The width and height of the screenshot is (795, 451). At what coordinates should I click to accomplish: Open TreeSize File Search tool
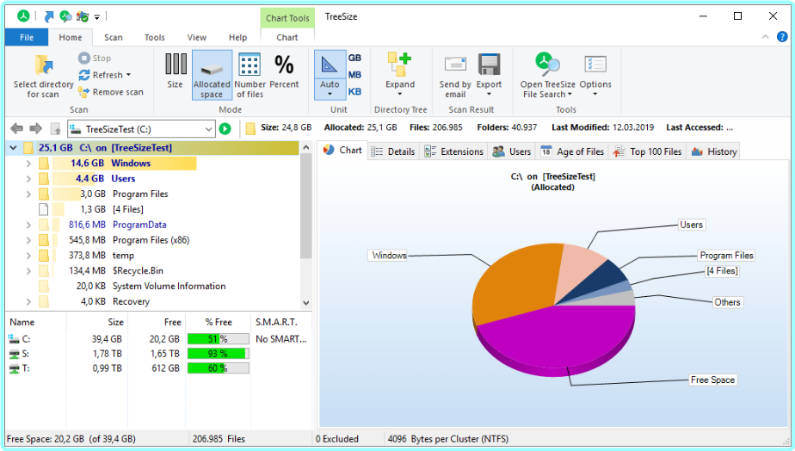[546, 67]
